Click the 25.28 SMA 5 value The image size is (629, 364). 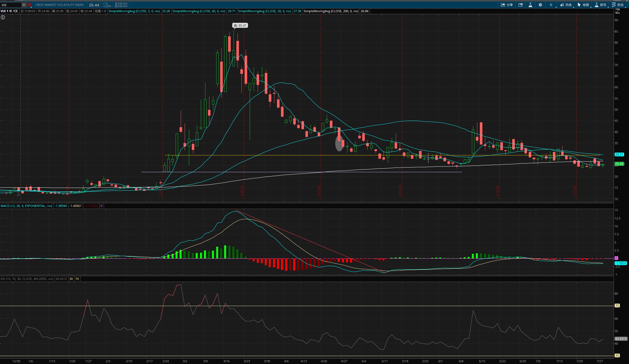click(166, 11)
